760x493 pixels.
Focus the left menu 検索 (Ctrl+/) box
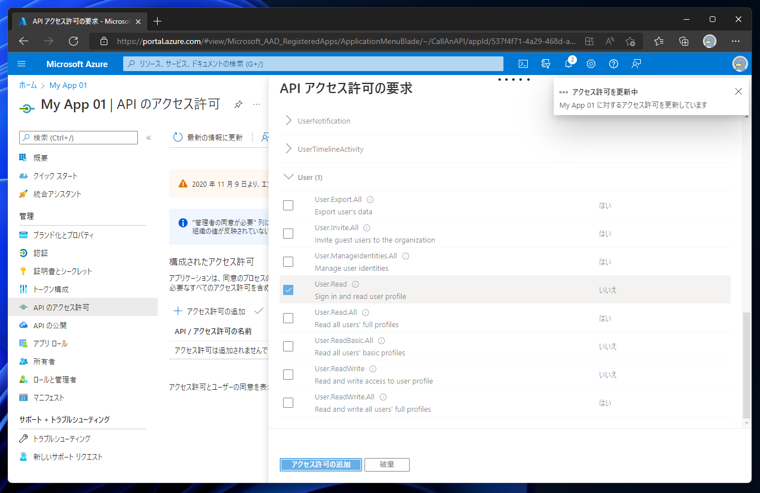point(79,138)
